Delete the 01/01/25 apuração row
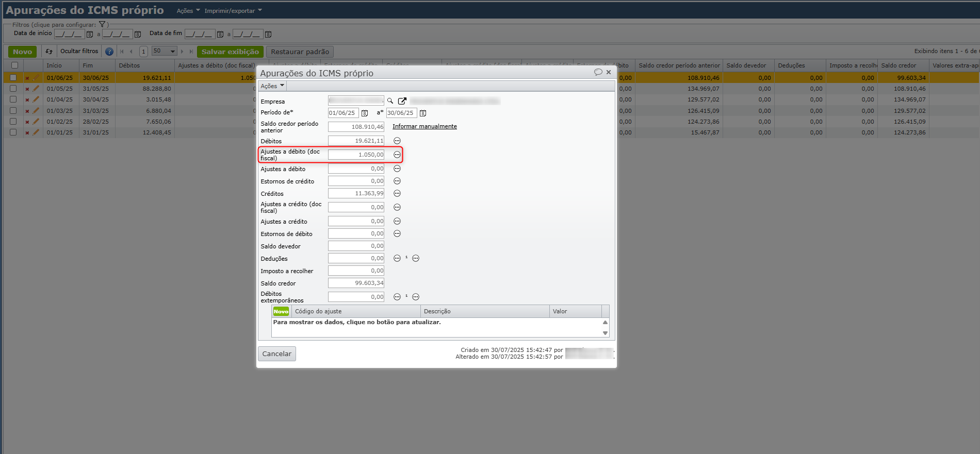Image resolution: width=980 pixels, height=454 pixels. coord(27,132)
